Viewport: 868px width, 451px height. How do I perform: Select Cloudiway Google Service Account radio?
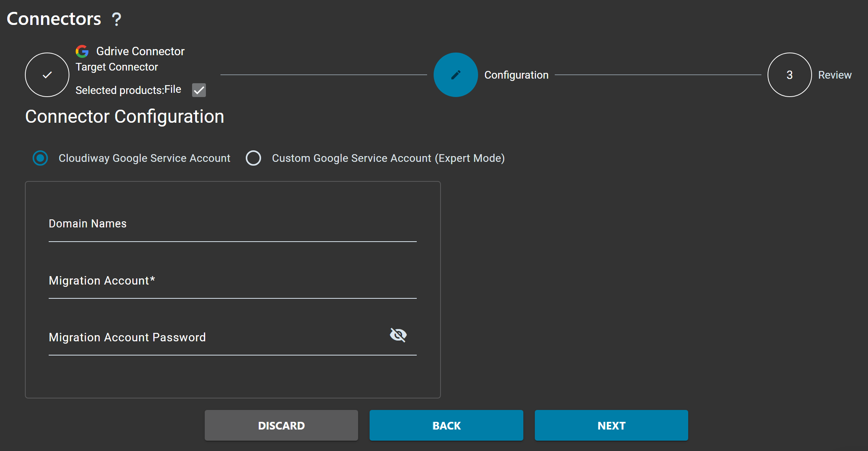pyautogui.click(x=40, y=158)
